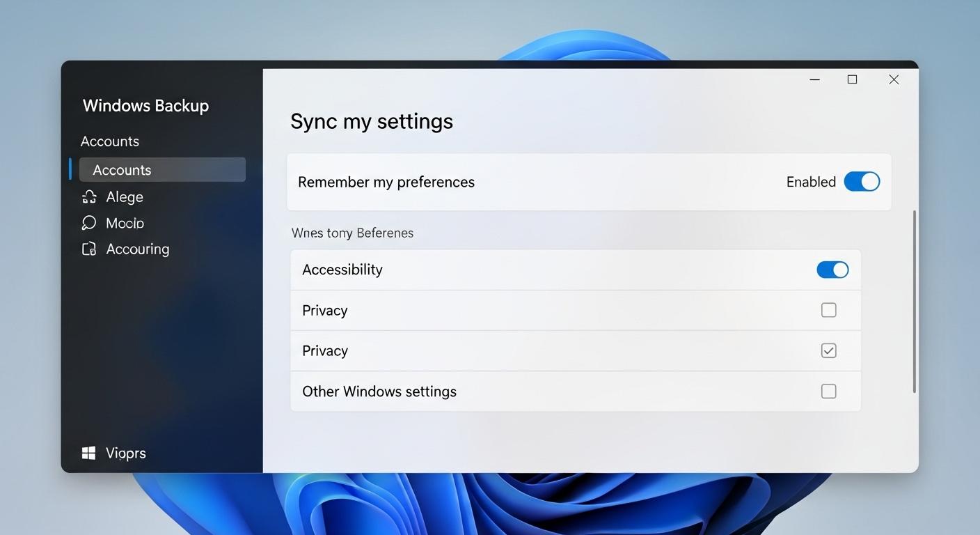Check the unchecked Privacy checkbox
The image size is (980, 535).
pyautogui.click(x=828, y=310)
